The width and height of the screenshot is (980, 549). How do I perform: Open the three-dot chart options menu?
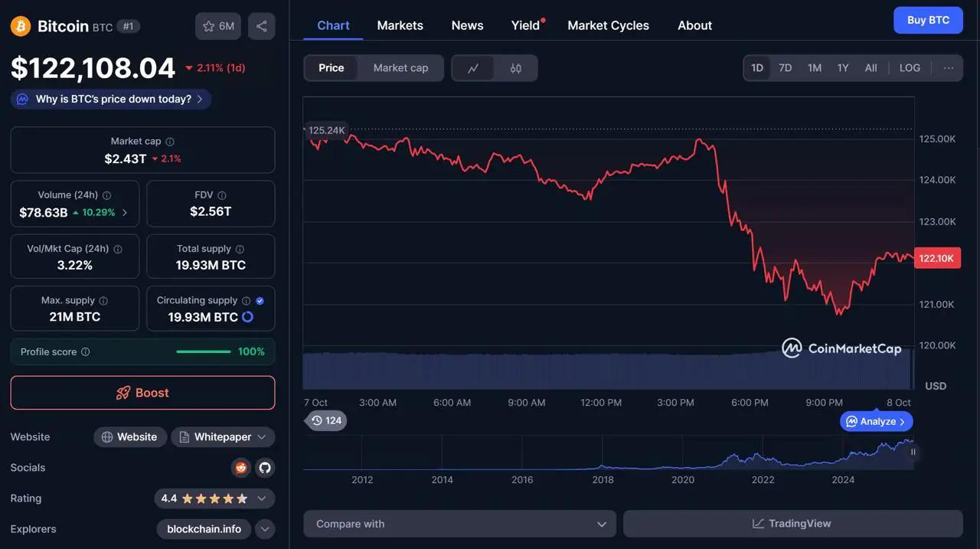tap(949, 68)
